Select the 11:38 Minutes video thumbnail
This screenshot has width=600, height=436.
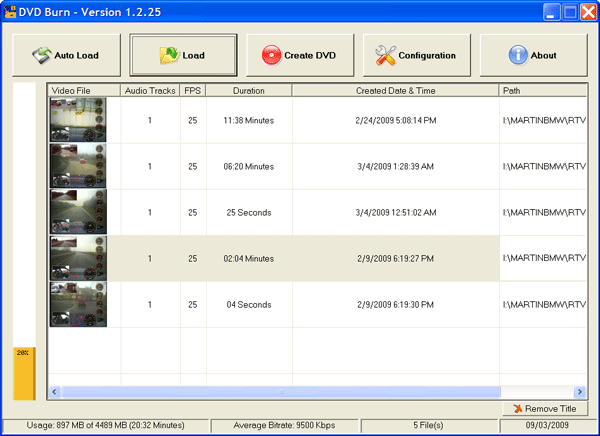tap(78, 120)
